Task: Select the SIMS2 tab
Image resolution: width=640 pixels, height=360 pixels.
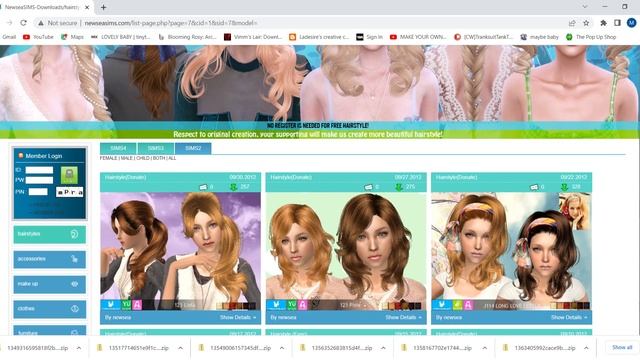Action: click(193, 148)
